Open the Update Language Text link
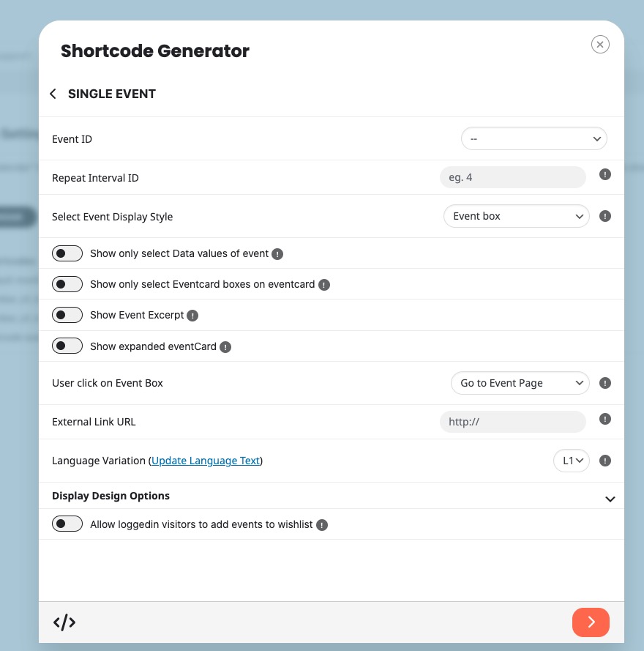This screenshot has height=651, width=644. pos(205,461)
